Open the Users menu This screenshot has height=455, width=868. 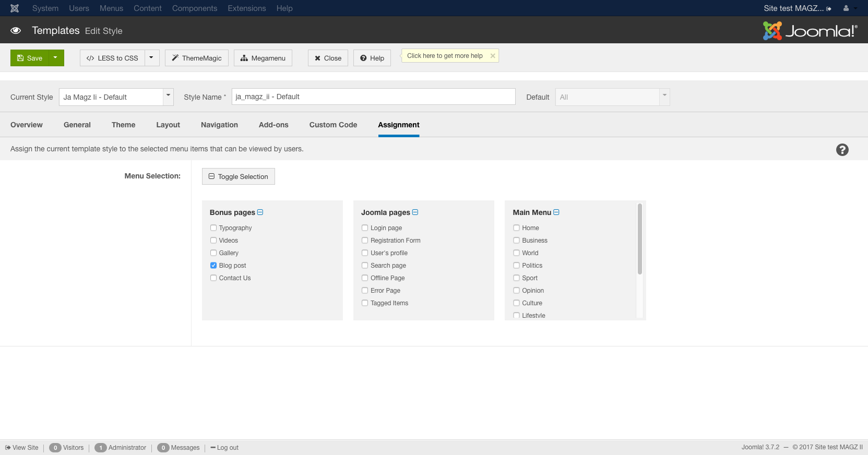click(79, 8)
